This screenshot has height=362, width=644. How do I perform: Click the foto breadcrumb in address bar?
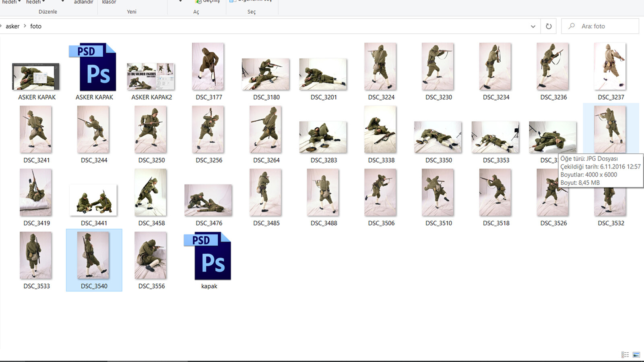coord(36,26)
